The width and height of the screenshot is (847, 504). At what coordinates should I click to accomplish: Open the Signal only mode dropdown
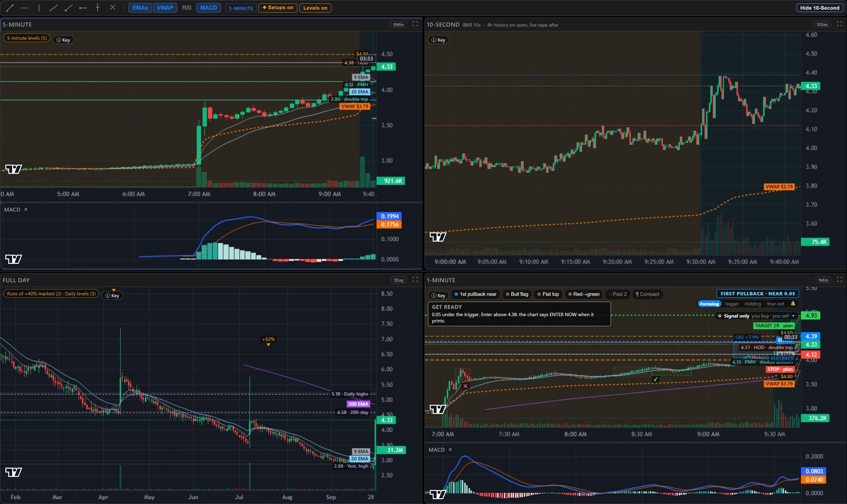(756, 316)
